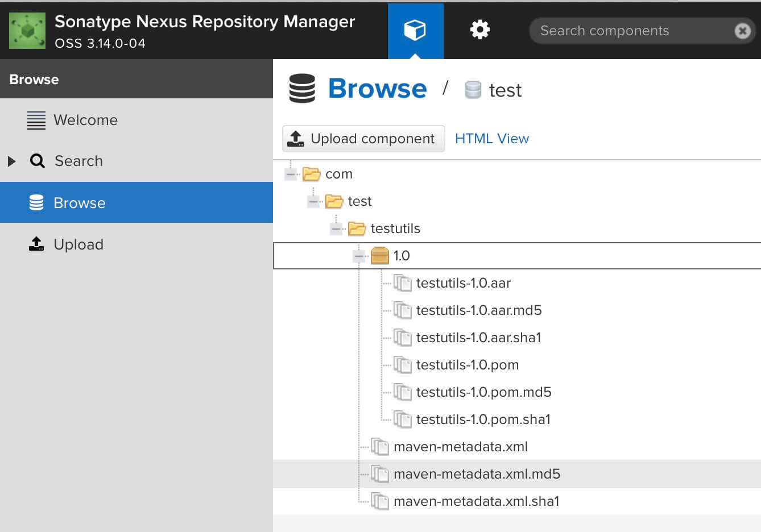Clear search with the X icon
761x532 pixels.
pos(742,31)
